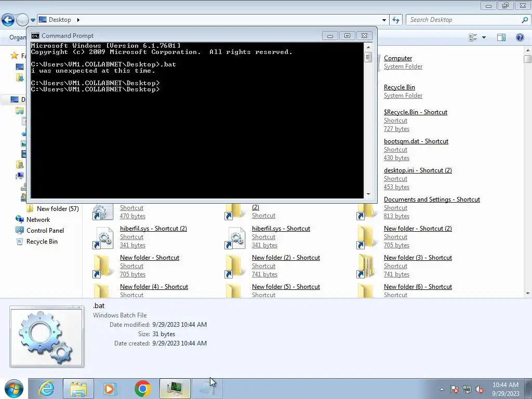Open the Organize toolbar menu
This screenshot has width=532, height=399.
click(x=17, y=37)
